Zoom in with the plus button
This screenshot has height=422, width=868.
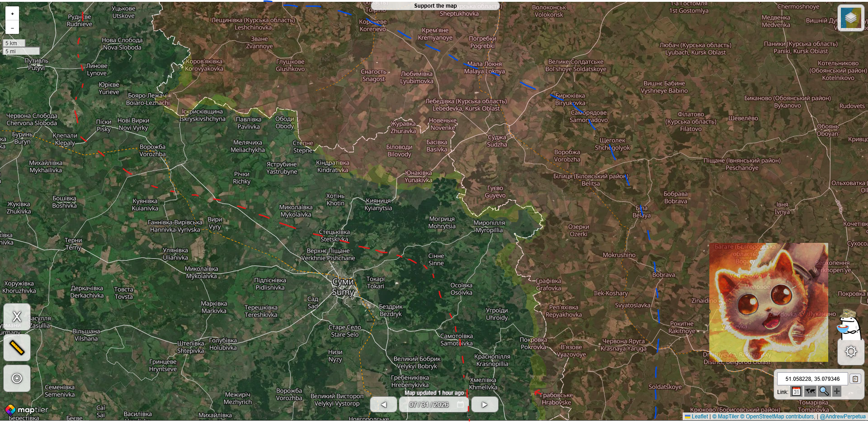click(x=12, y=14)
